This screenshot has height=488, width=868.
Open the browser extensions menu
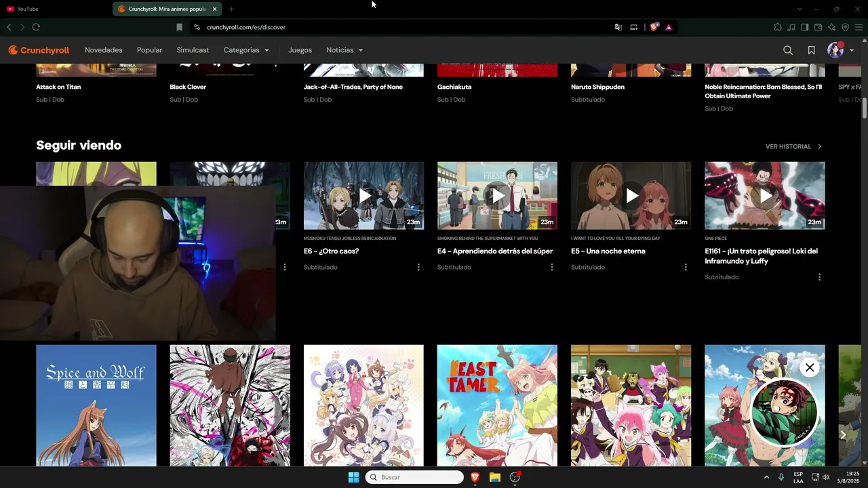(778, 27)
